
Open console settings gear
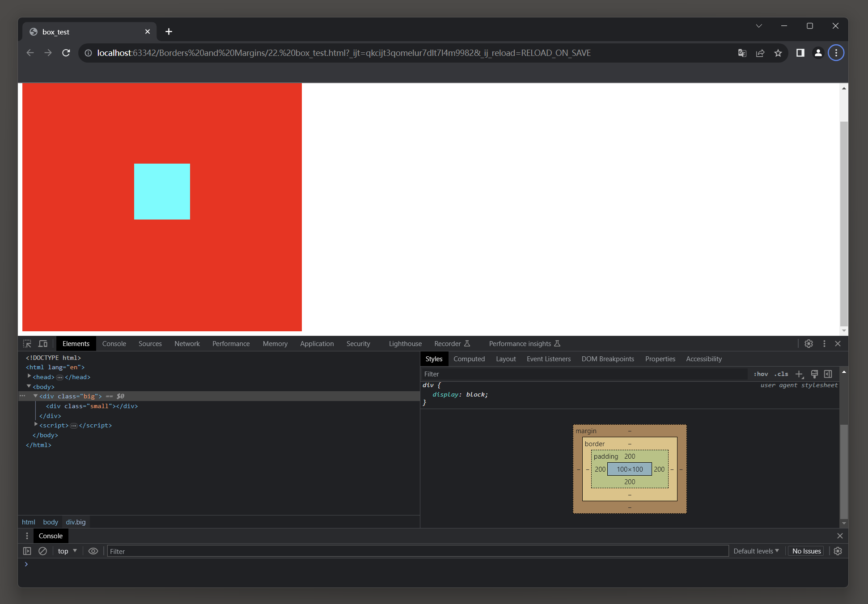click(838, 551)
